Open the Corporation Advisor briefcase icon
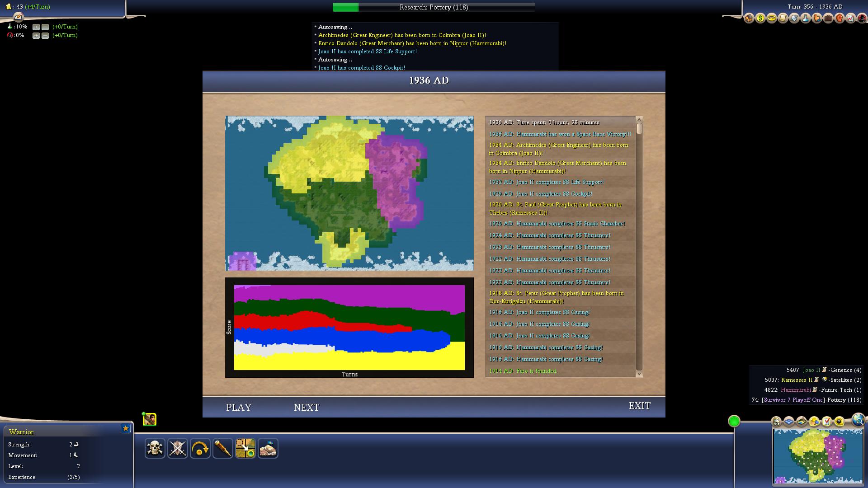The height and width of the screenshot is (488, 868). tap(828, 18)
